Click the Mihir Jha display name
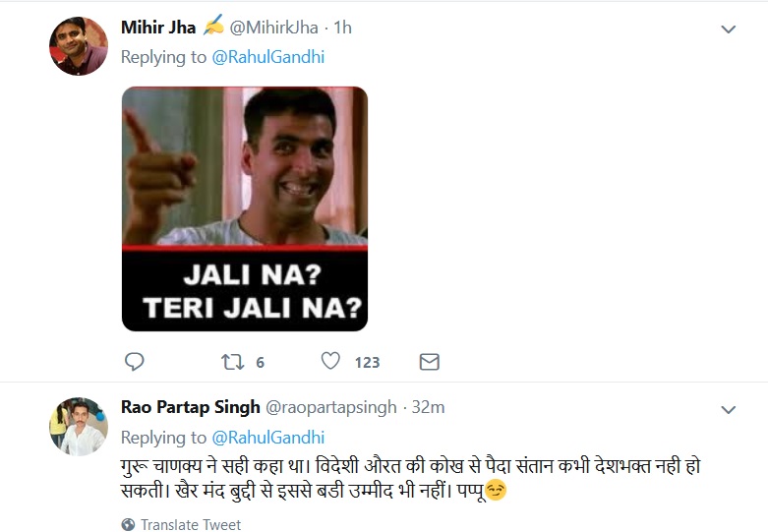 coord(158,28)
